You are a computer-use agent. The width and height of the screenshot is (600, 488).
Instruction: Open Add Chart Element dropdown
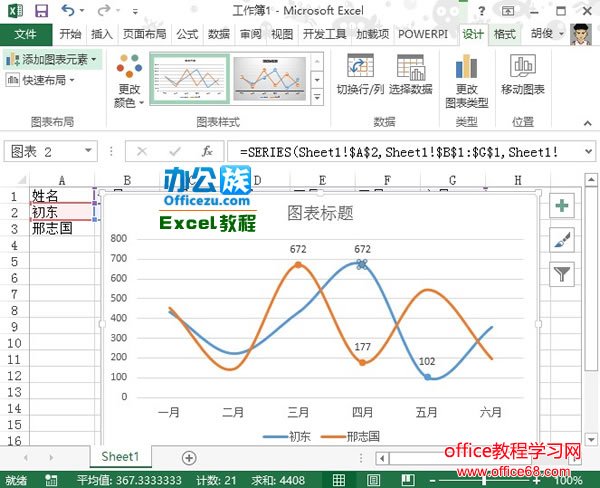[52, 59]
